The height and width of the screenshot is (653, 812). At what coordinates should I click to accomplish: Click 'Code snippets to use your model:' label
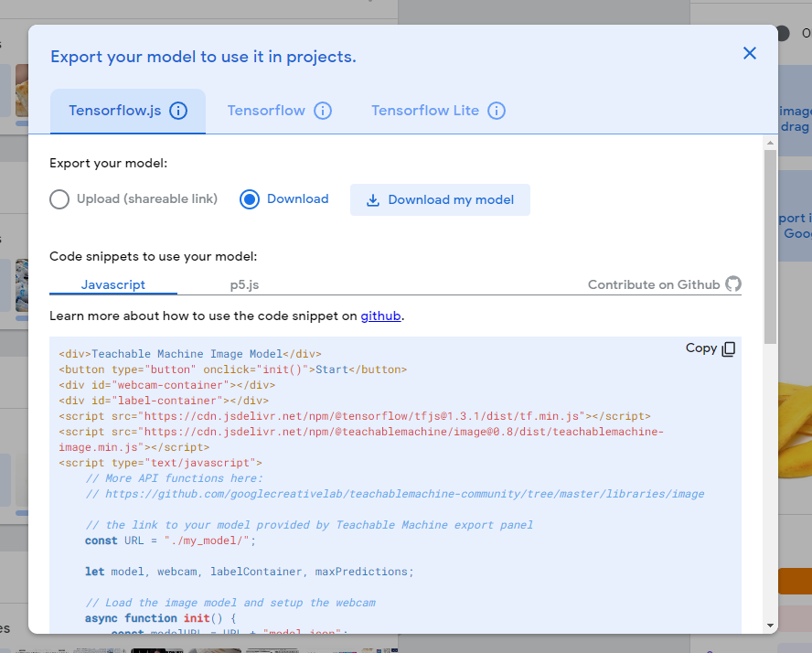pyautogui.click(x=154, y=257)
